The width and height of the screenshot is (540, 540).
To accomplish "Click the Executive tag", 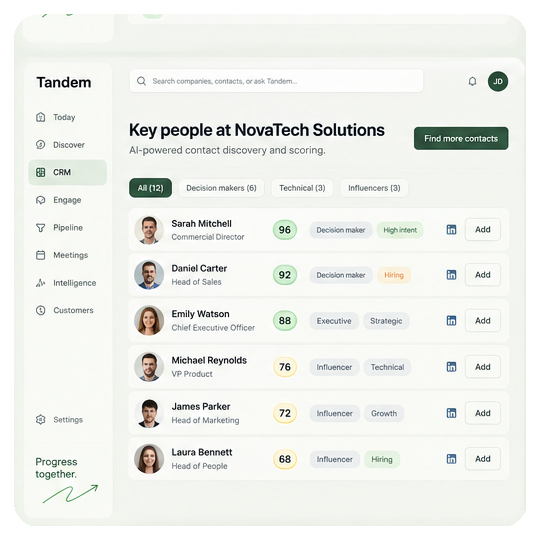I will [334, 321].
